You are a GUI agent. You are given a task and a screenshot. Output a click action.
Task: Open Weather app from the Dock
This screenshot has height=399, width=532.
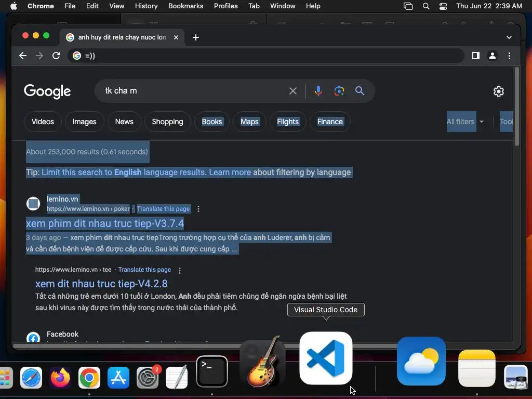click(421, 362)
